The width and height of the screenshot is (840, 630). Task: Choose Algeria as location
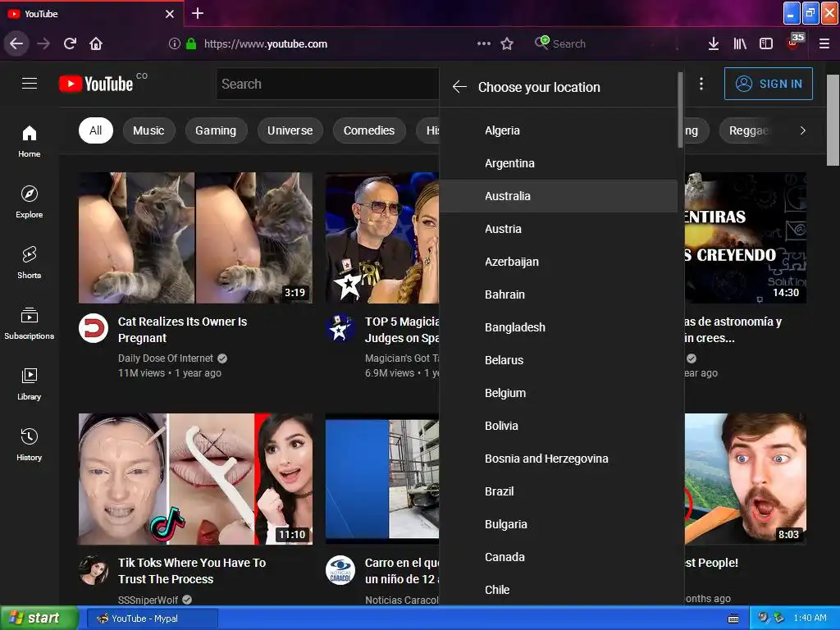(x=558, y=130)
